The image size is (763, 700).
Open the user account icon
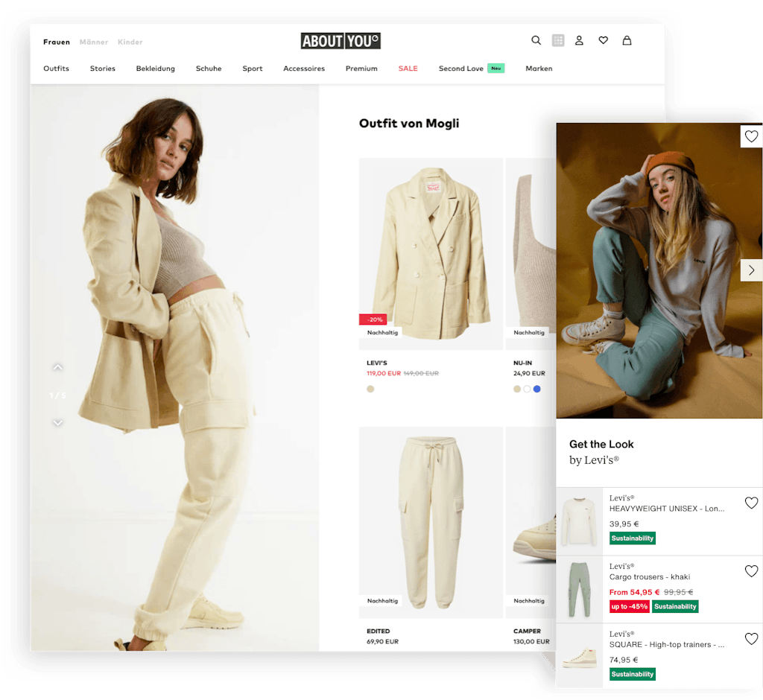click(579, 40)
